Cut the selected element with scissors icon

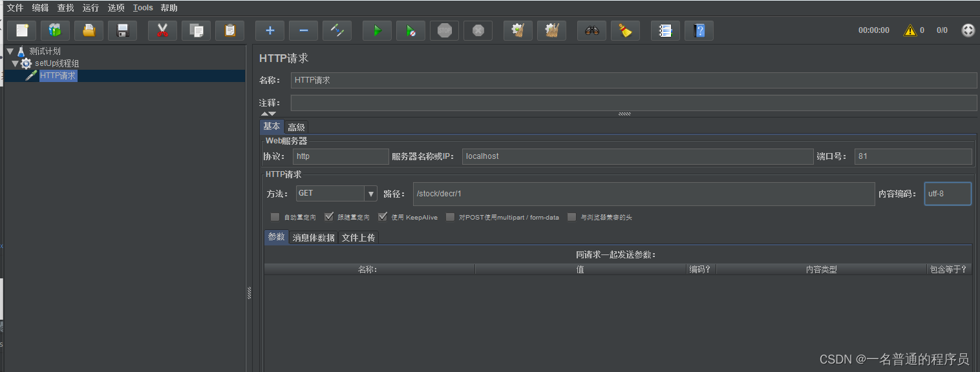(162, 30)
